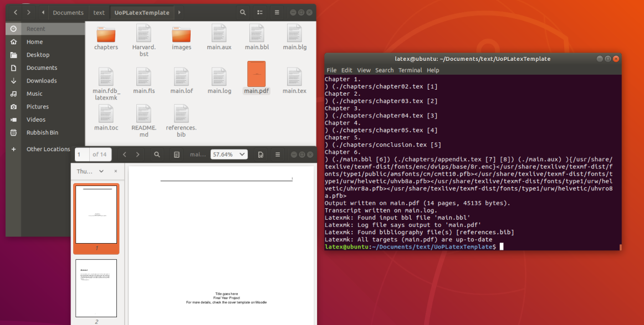The image size is (644, 325).
Task: Toggle the annotation tool in PDF viewer
Action: [176, 154]
